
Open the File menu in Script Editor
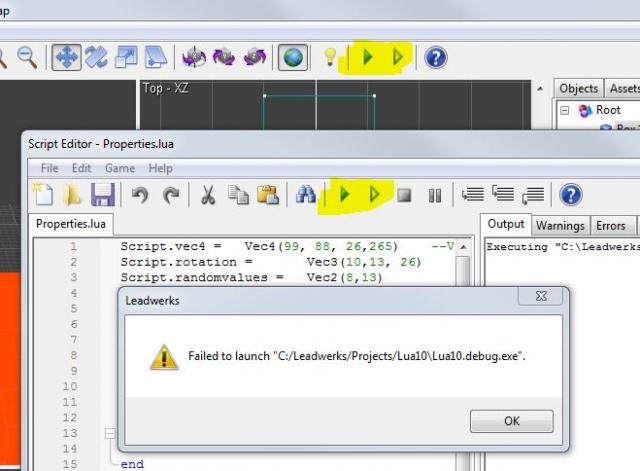tap(49, 168)
